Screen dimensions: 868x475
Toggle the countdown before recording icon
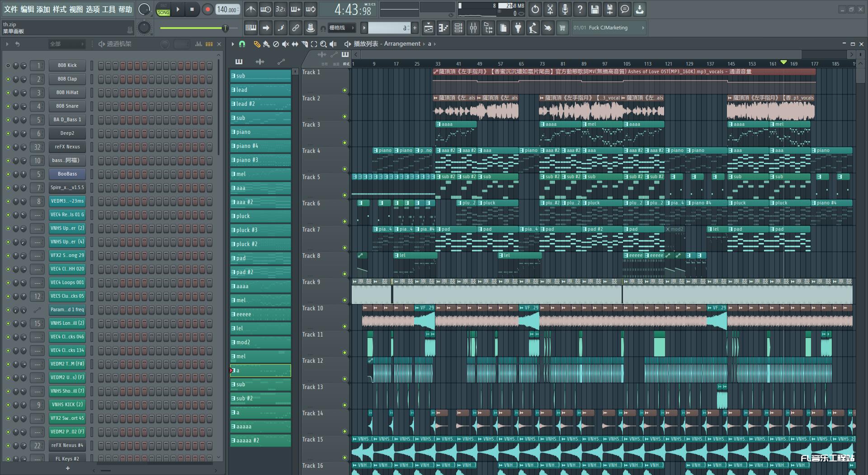[281, 9]
